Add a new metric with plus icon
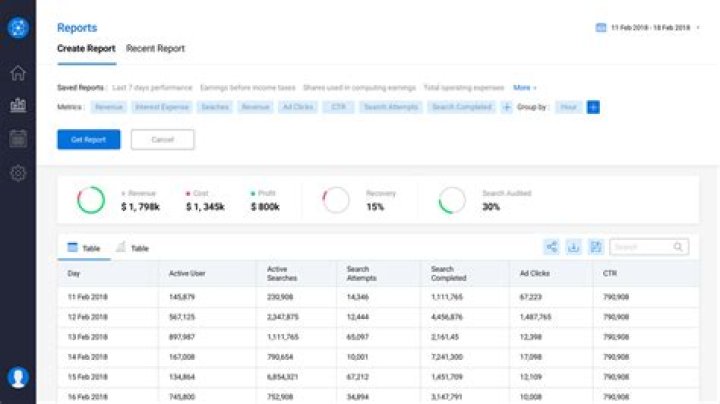This screenshot has height=404, width=720. click(x=506, y=107)
